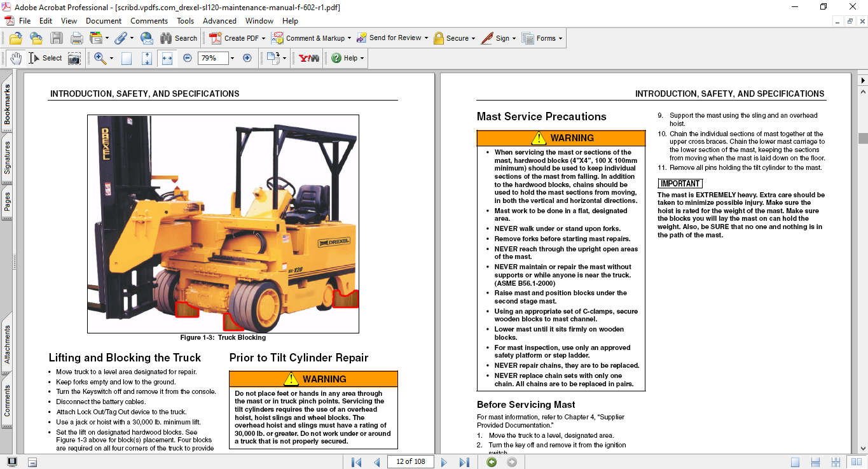Go to the next page arrow
The width and height of the screenshot is (868, 469).
pyautogui.click(x=444, y=462)
